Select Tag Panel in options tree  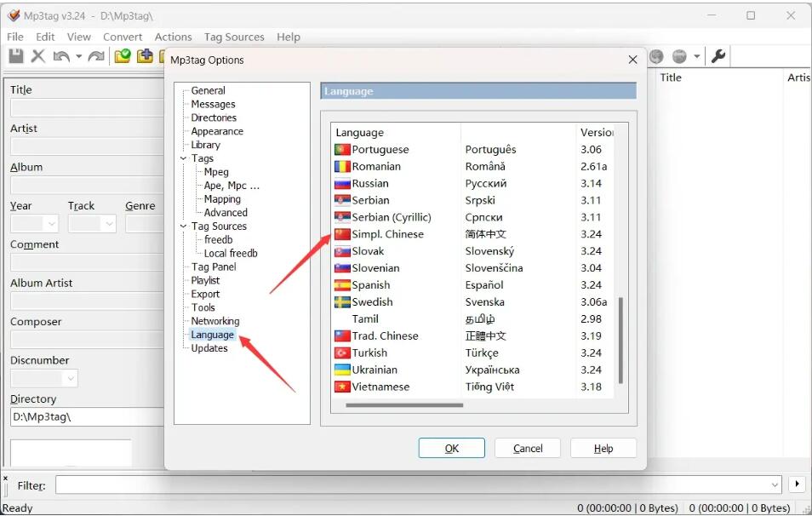pyautogui.click(x=214, y=267)
